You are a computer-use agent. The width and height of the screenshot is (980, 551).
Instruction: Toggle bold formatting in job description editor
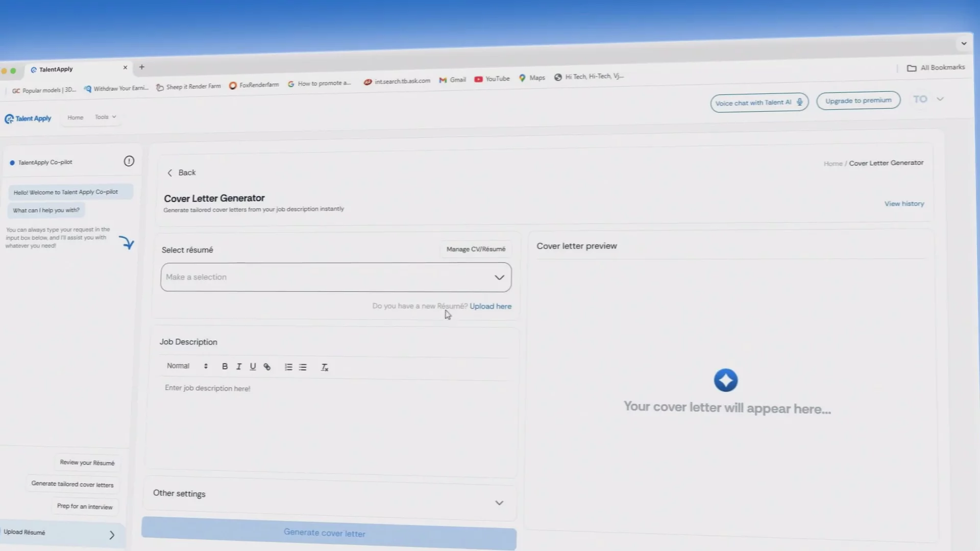[x=225, y=366]
